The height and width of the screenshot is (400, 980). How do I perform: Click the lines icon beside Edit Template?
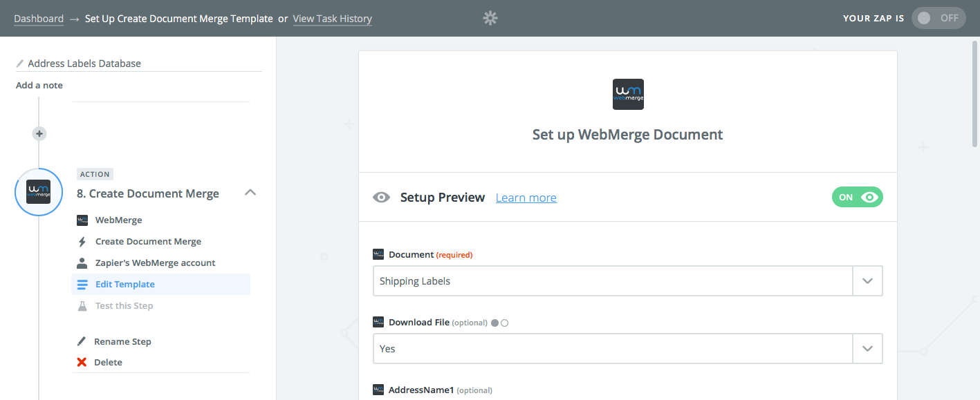click(82, 285)
